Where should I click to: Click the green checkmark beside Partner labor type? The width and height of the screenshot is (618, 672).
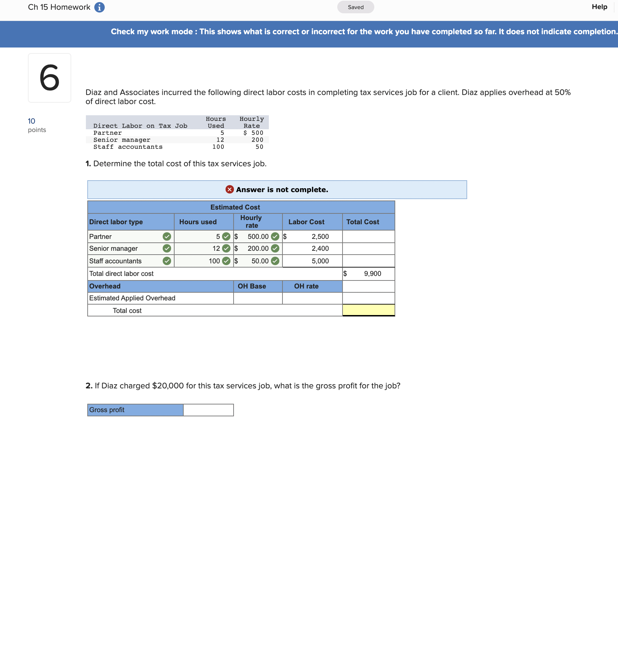click(167, 236)
